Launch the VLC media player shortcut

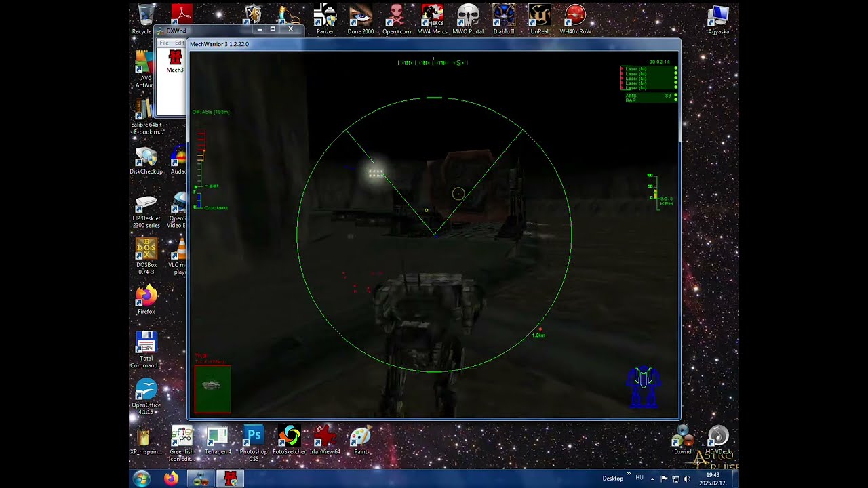tap(178, 257)
